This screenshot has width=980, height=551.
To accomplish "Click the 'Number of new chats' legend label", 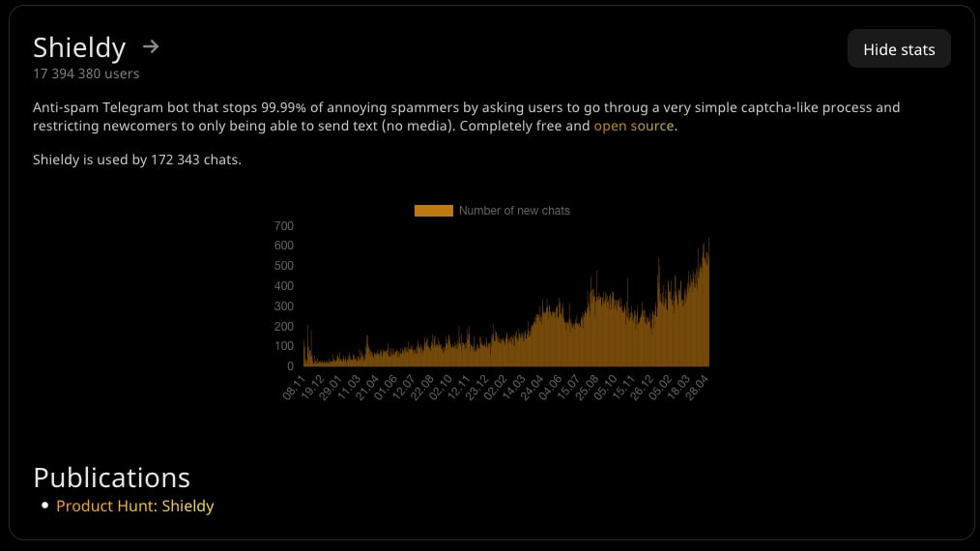I will coord(514,211).
